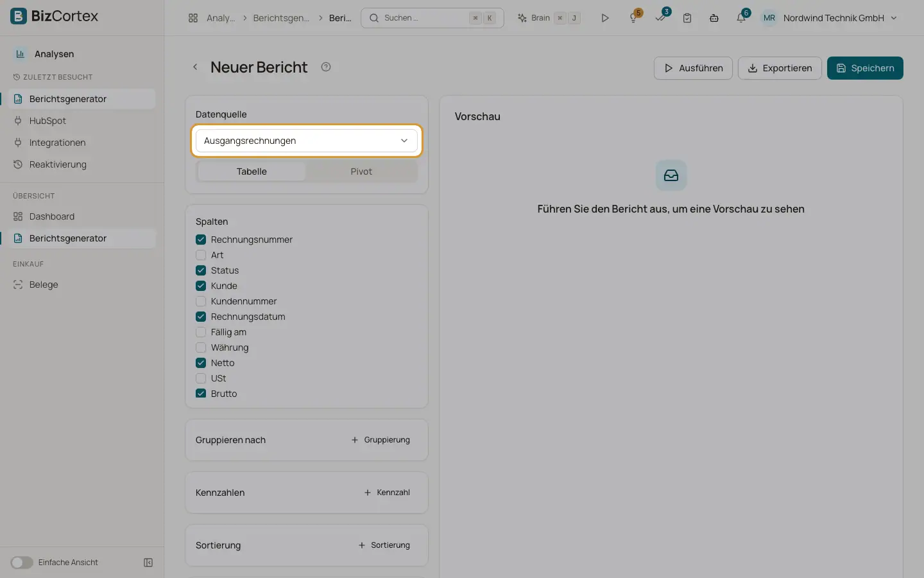Image resolution: width=924 pixels, height=578 pixels.
Task: Click the Suchen search field
Action: 432,18
